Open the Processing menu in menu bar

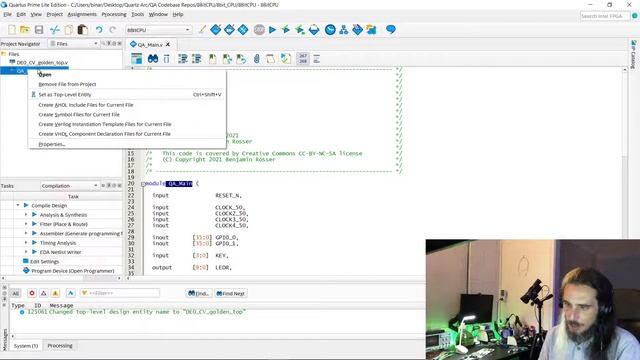pos(114,14)
